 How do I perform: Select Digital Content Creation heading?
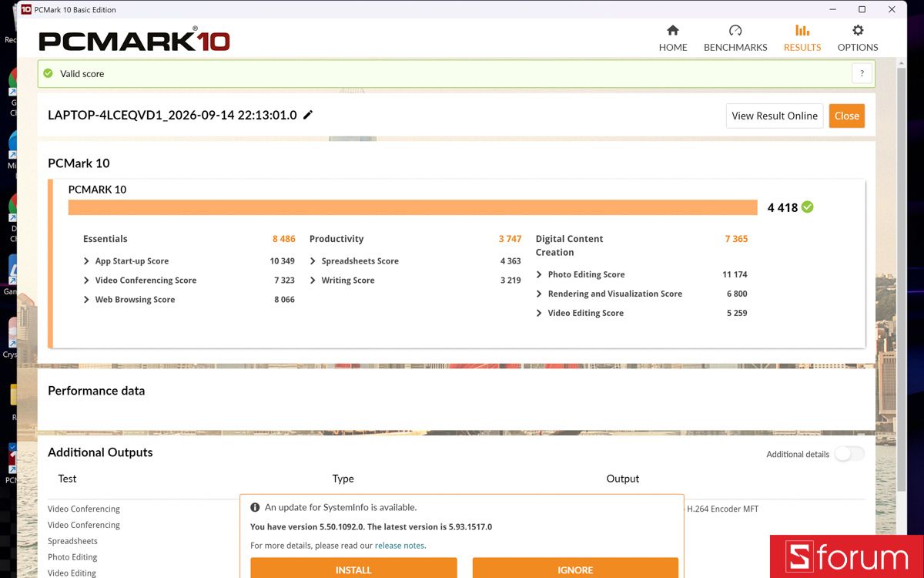570,245
